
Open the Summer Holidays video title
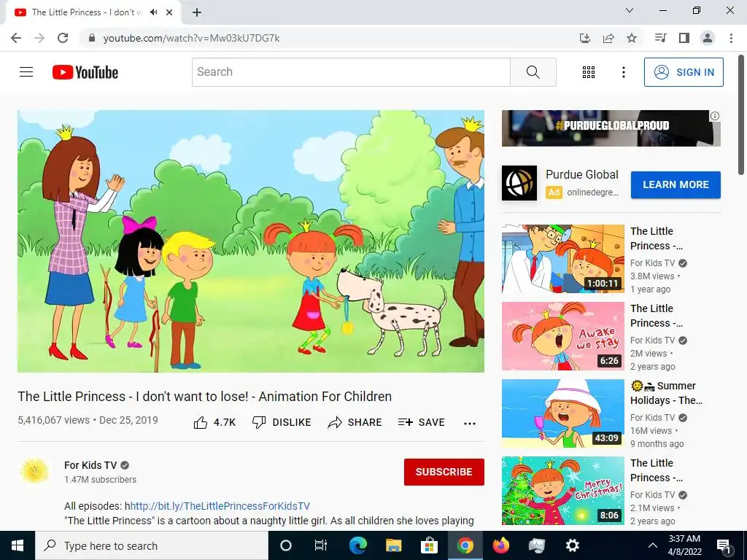click(x=667, y=393)
